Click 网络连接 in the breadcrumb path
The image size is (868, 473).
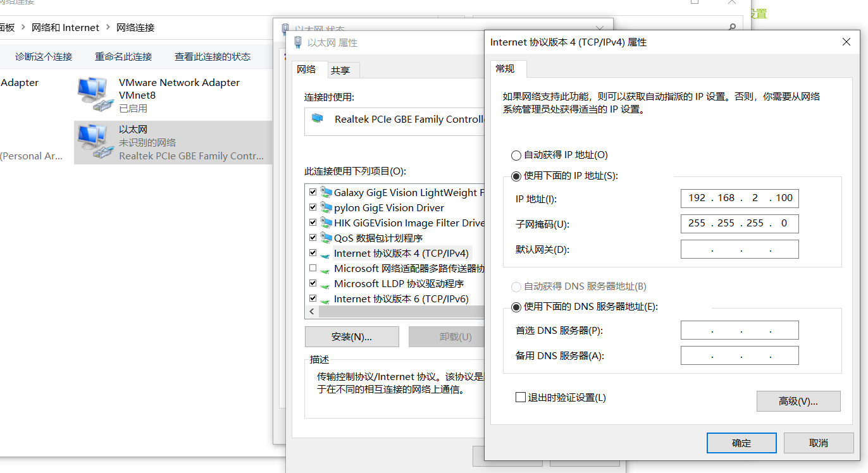tap(135, 27)
